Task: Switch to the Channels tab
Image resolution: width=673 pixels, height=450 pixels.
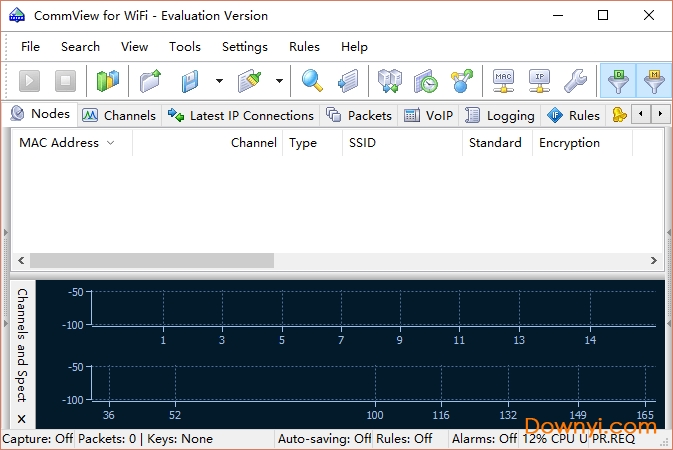Action: [x=119, y=116]
